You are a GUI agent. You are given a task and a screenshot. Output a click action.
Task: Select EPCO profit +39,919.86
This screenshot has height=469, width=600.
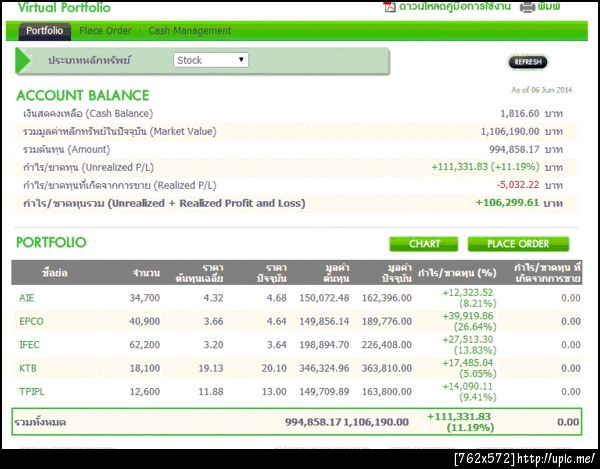468,316
